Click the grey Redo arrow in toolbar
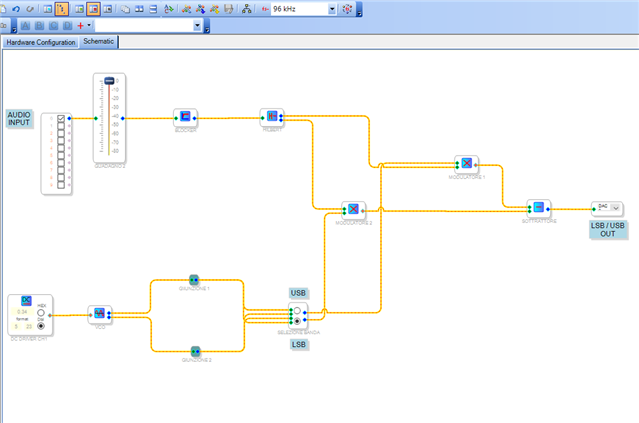639x423 pixels. coord(30,9)
